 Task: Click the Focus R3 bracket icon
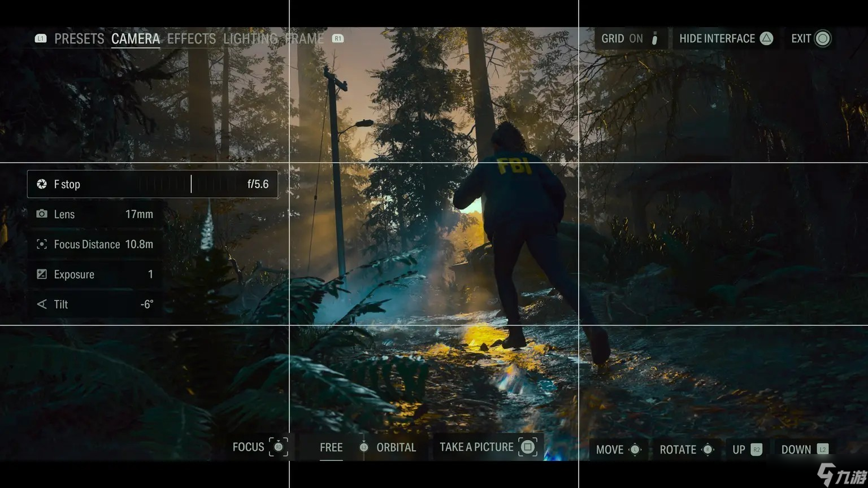(x=279, y=447)
